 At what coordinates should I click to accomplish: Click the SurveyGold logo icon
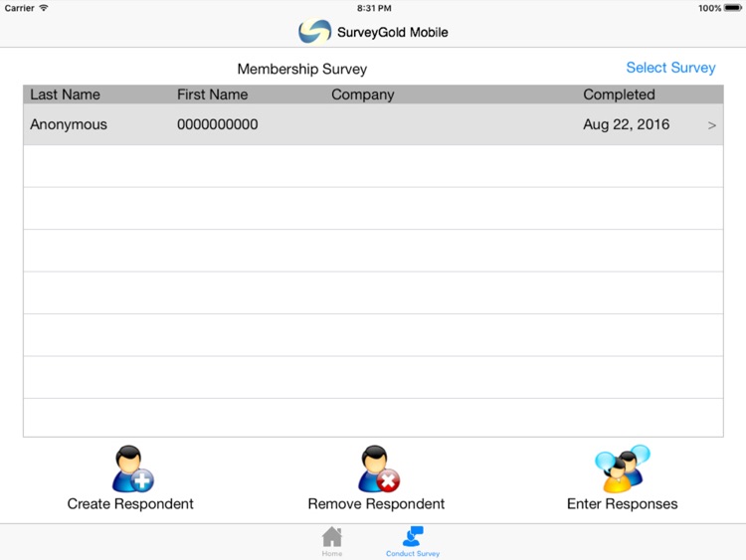(314, 32)
